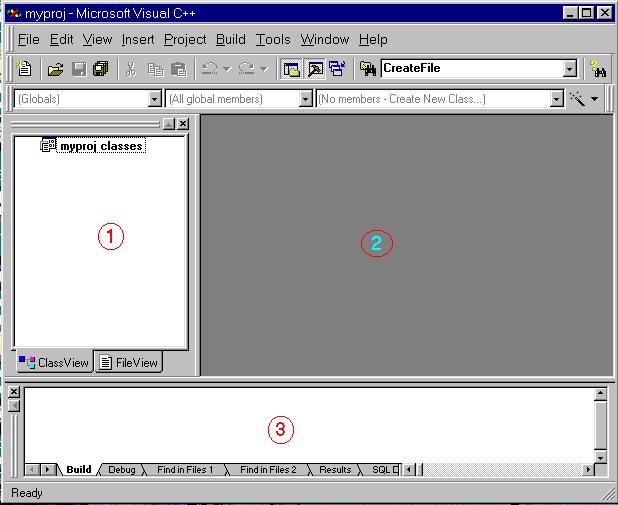The width and height of the screenshot is (618, 505).
Task: Redo the last undone action
Action: pyautogui.click(x=247, y=69)
